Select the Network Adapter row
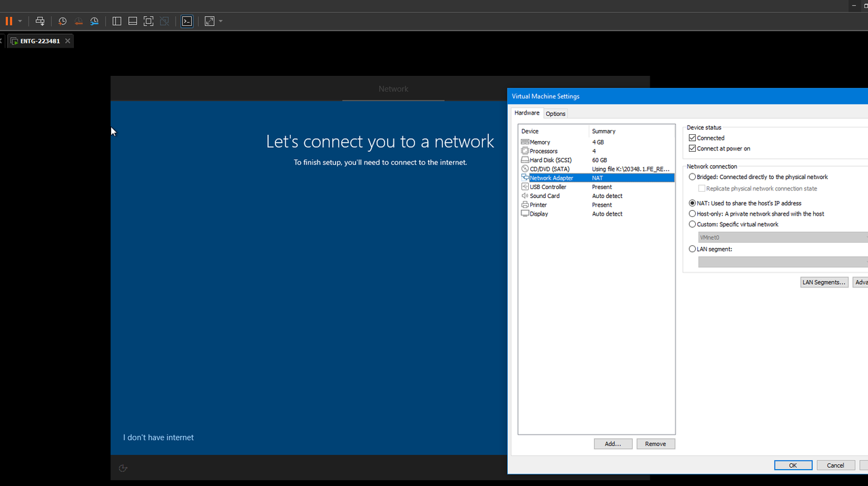 (597, 178)
